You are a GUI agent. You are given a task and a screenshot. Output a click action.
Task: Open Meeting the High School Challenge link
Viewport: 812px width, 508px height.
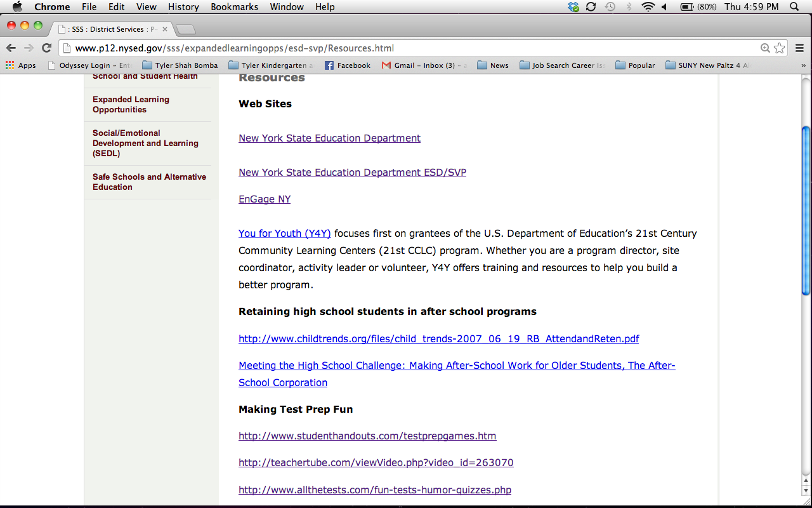coord(457,374)
